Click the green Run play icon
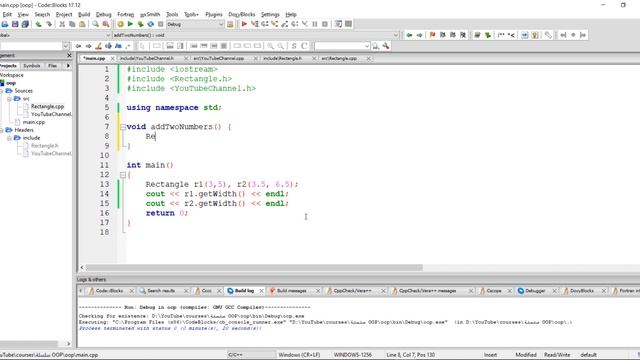Image resolution: width=640 pixels, height=360 pixels. (130, 24)
